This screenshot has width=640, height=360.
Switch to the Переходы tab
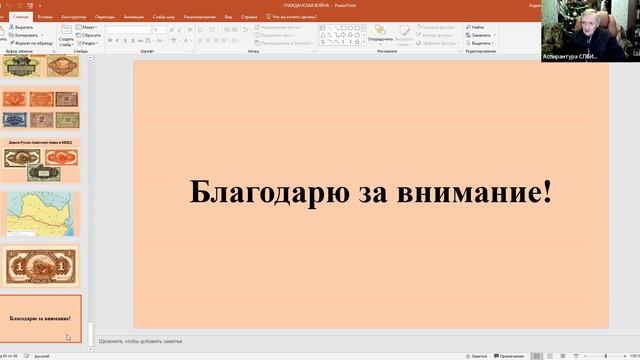105,17
